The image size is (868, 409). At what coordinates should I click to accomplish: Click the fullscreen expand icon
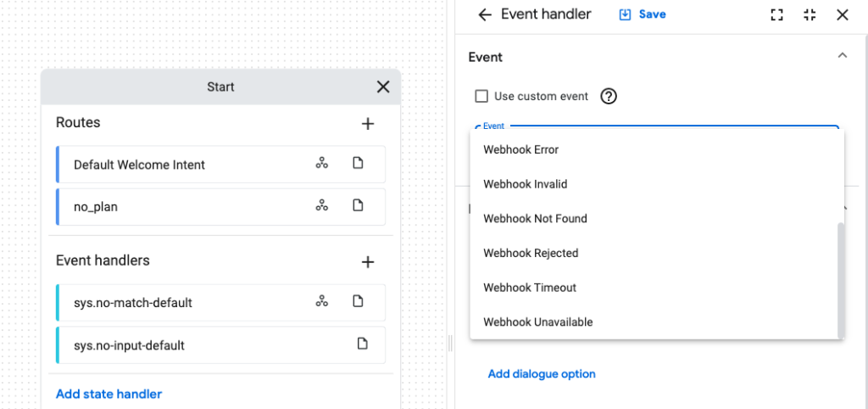click(x=776, y=14)
